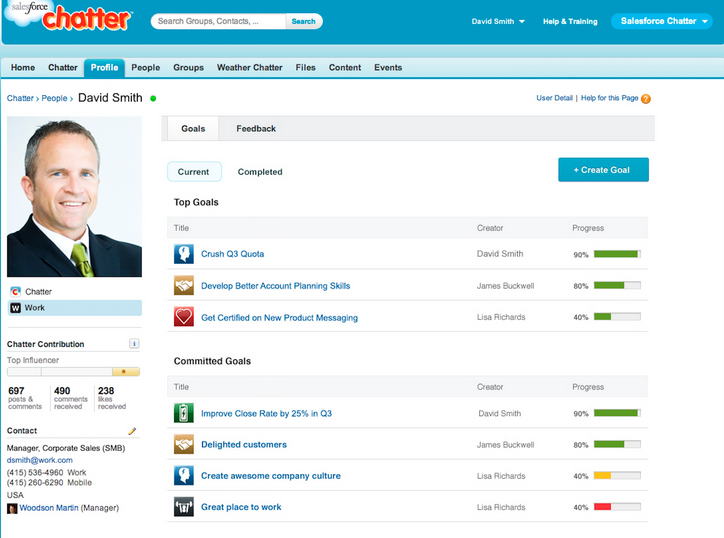
Task: Click Help for this Page link
Action: tap(609, 98)
